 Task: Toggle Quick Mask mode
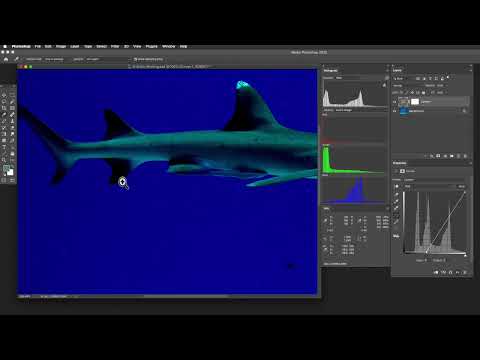coord(4,180)
